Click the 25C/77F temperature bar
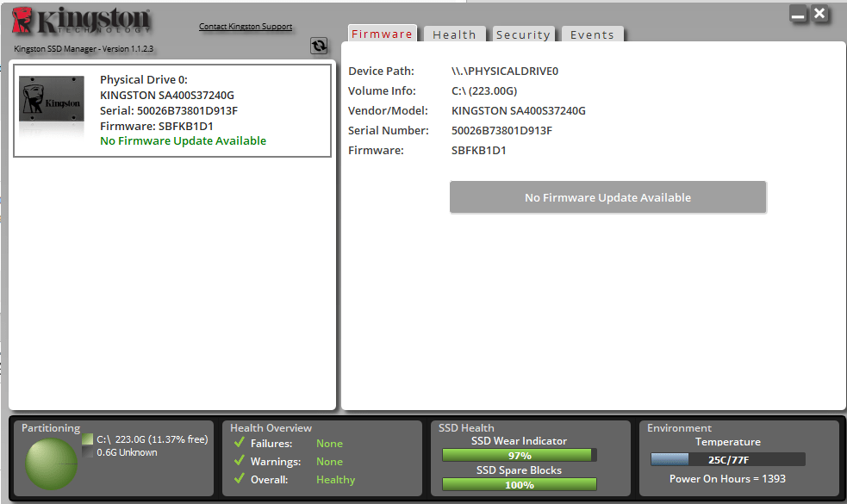847x504 pixels. pyautogui.click(x=728, y=460)
